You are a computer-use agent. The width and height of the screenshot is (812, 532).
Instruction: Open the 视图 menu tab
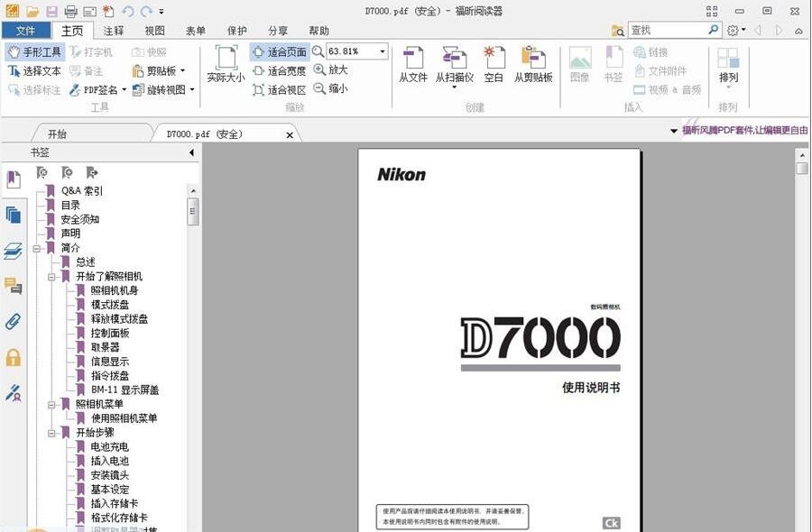pyautogui.click(x=153, y=30)
